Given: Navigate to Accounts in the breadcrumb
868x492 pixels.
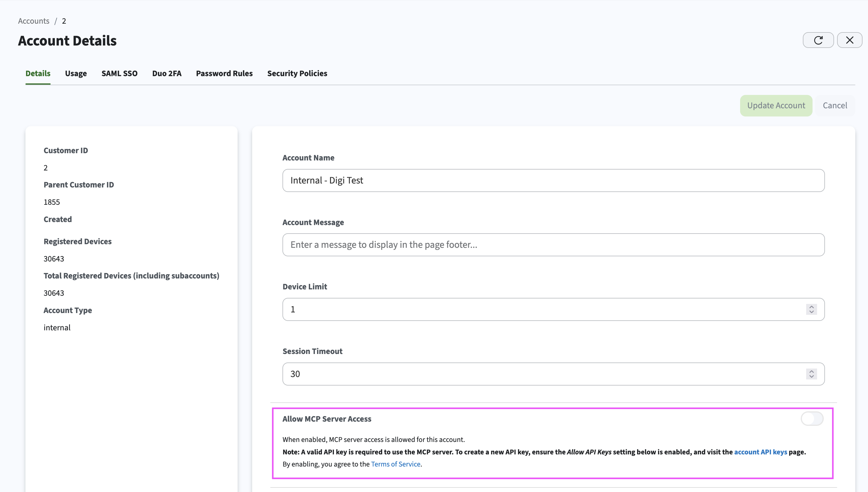Looking at the screenshot, I should (33, 21).
